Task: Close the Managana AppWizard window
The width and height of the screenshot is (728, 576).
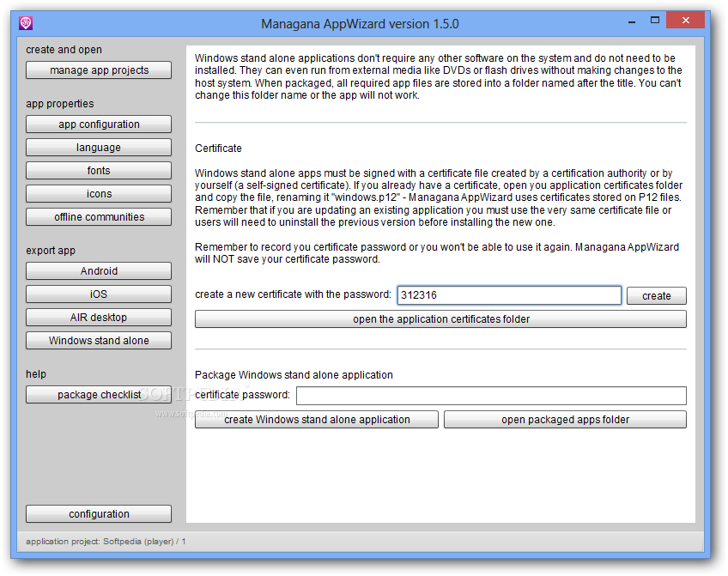Action: (686, 21)
